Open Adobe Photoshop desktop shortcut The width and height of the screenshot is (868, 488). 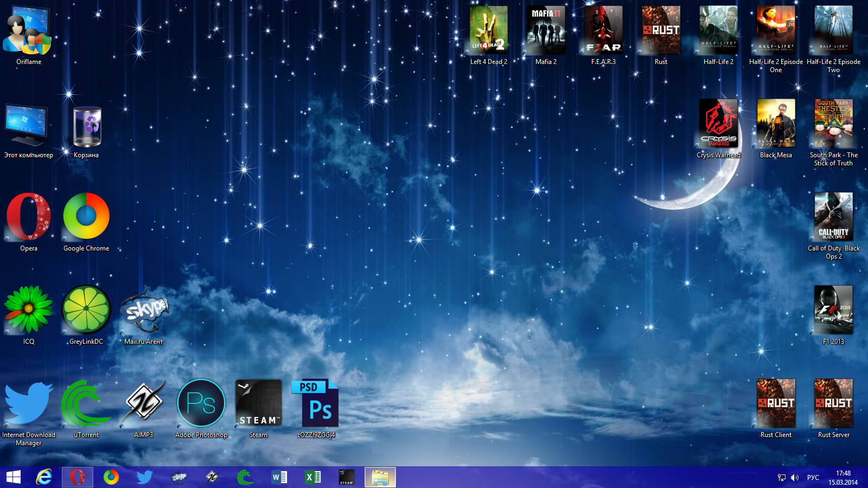[x=201, y=409]
